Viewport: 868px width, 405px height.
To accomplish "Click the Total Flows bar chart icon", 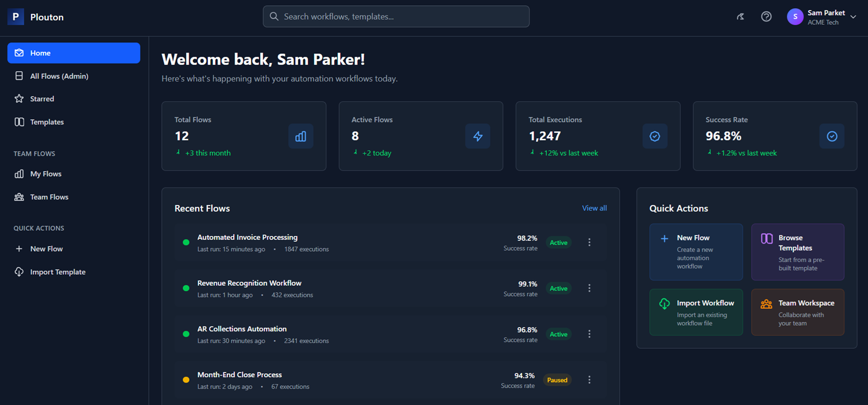I will pos(301,136).
